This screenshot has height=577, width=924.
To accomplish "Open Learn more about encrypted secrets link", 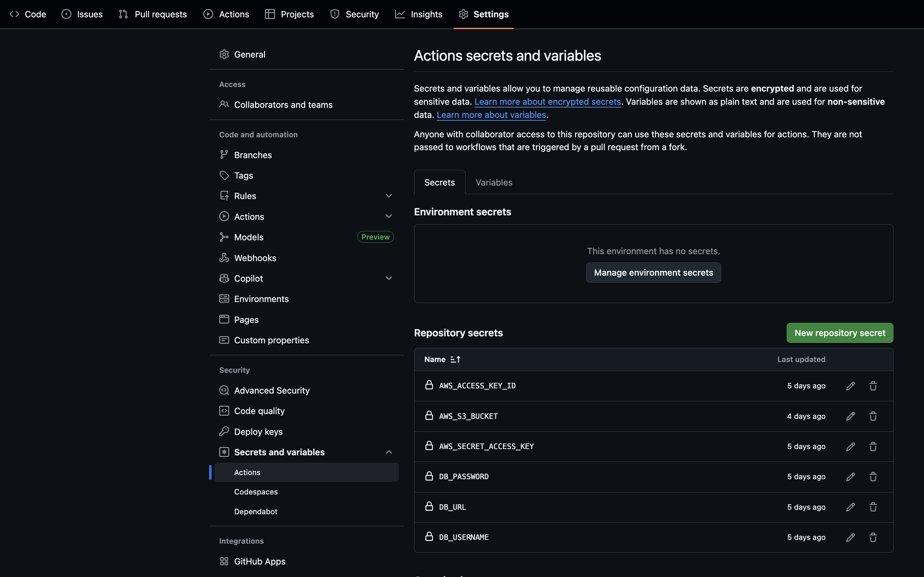I will 547,102.
